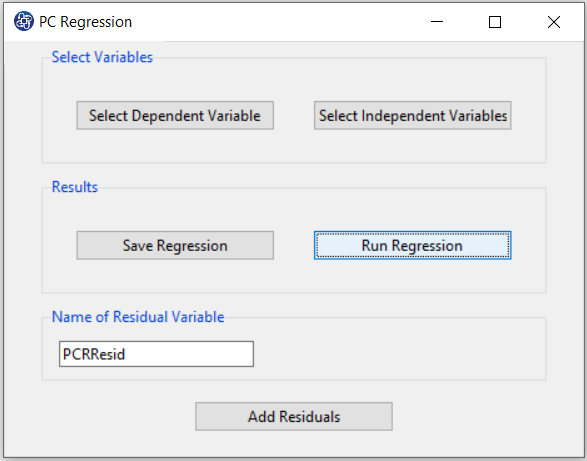The width and height of the screenshot is (587, 461).
Task: Run Regression using the highlighted button
Action: [413, 245]
